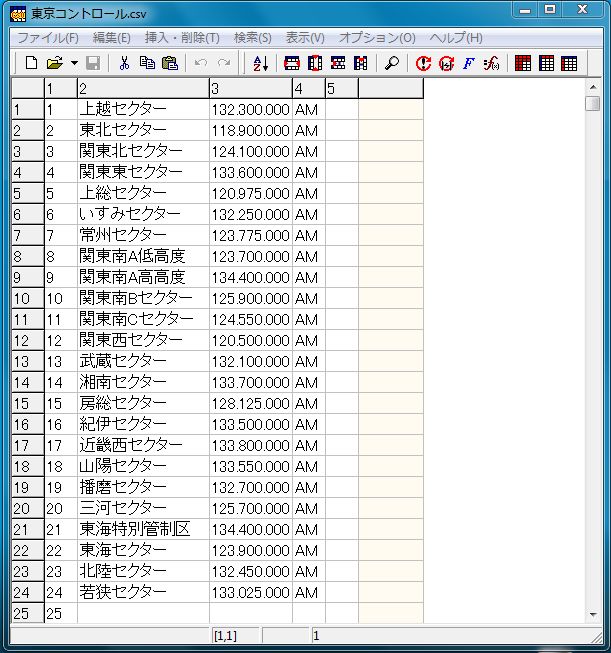This screenshot has width=611, height=653.
Task: Open the 表示(V) menu
Action: (305, 38)
